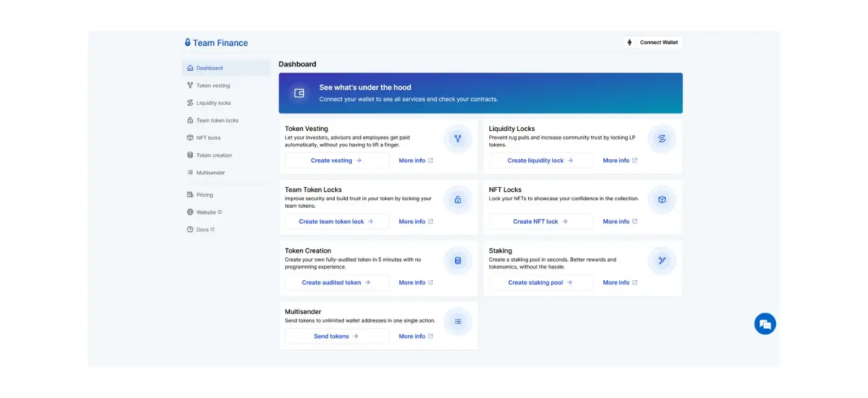
Task: Click the Multisender list icon
Action: [458, 321]
